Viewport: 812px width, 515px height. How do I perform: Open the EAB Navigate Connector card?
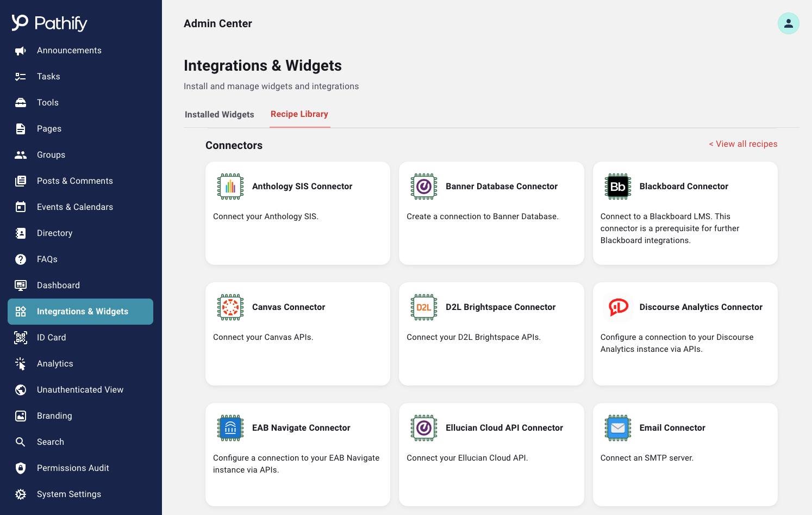point(298,455)
